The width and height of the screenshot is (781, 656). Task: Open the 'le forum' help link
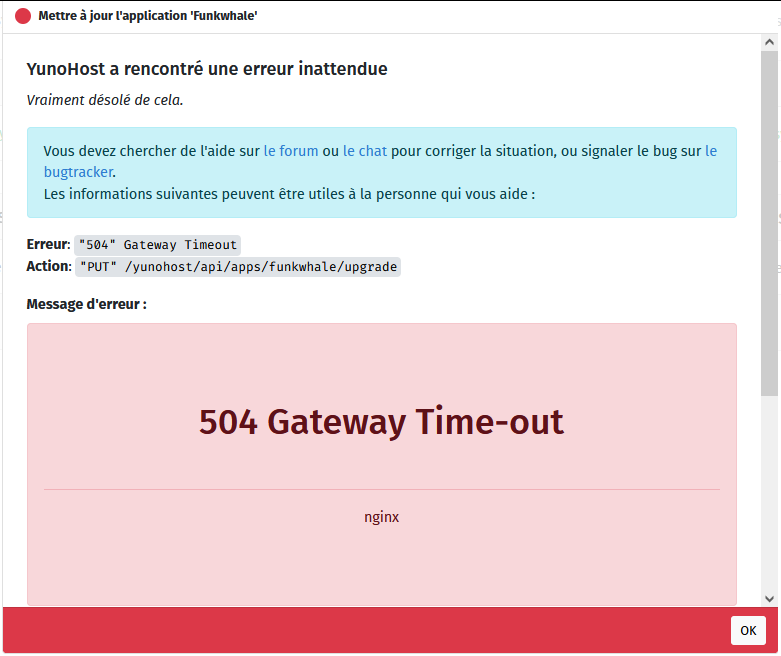[x=291, y=151]
